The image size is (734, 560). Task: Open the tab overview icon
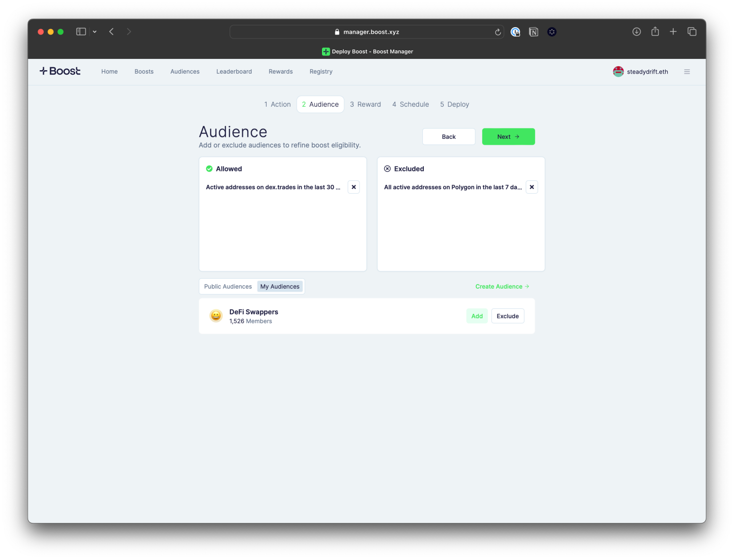692,31
